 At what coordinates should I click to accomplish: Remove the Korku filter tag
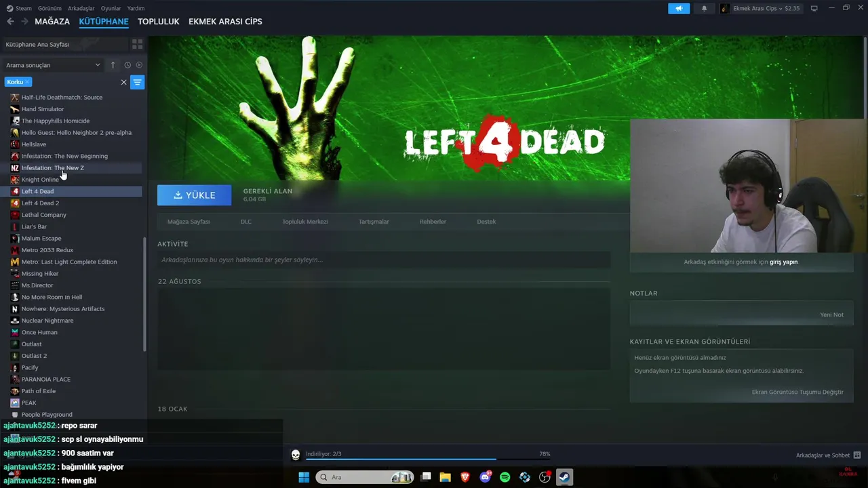[x=27, y=82]
